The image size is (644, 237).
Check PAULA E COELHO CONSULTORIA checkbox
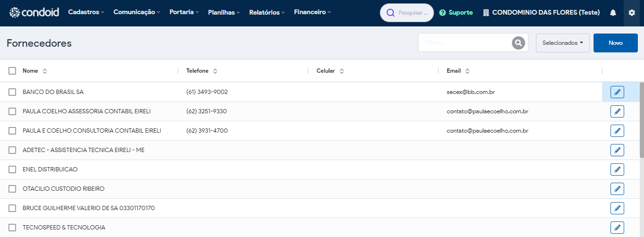(x=12, y=131)
